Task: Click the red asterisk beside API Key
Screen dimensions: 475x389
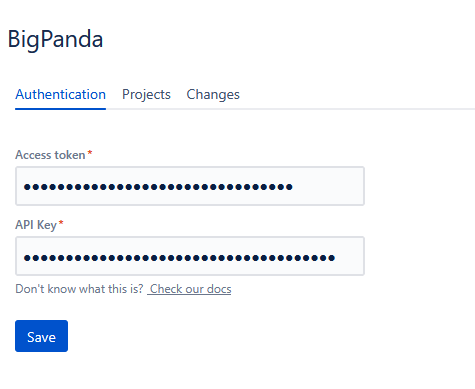Action: click(61, 223)
